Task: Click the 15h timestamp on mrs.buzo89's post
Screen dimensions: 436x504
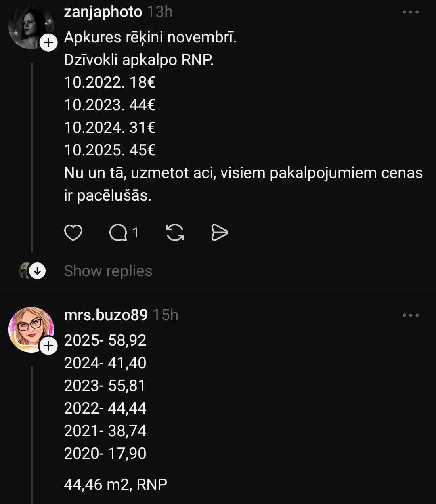Action: [x=165, y=315]
